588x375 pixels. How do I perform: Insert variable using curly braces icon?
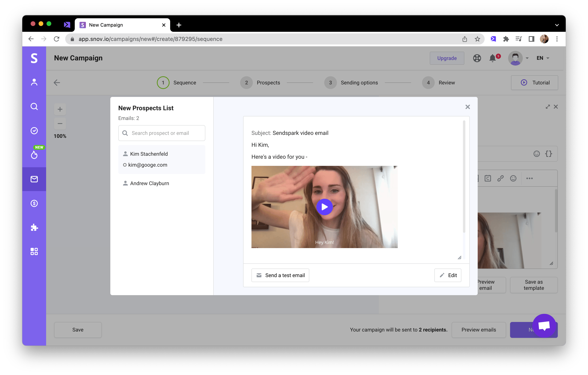pos(548,154)
